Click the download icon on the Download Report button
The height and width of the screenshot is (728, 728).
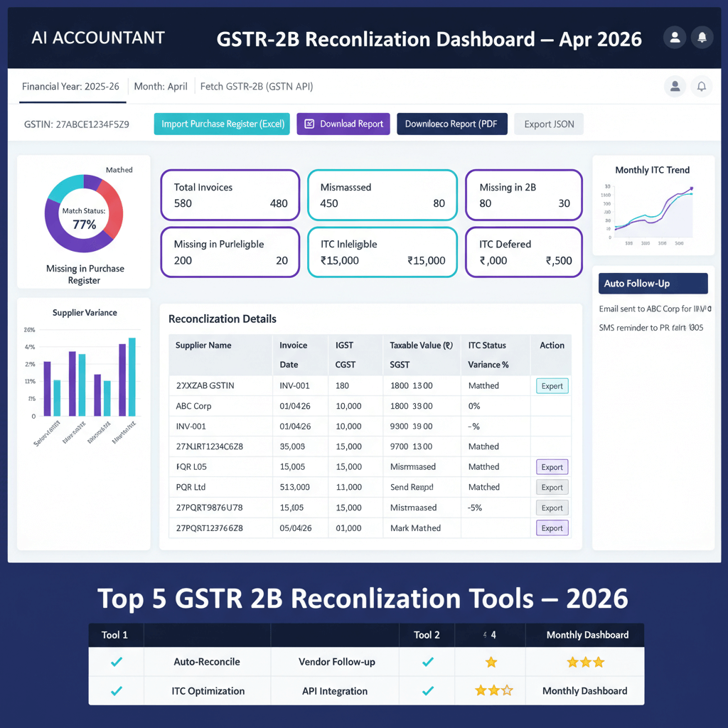tap(309, 124)
